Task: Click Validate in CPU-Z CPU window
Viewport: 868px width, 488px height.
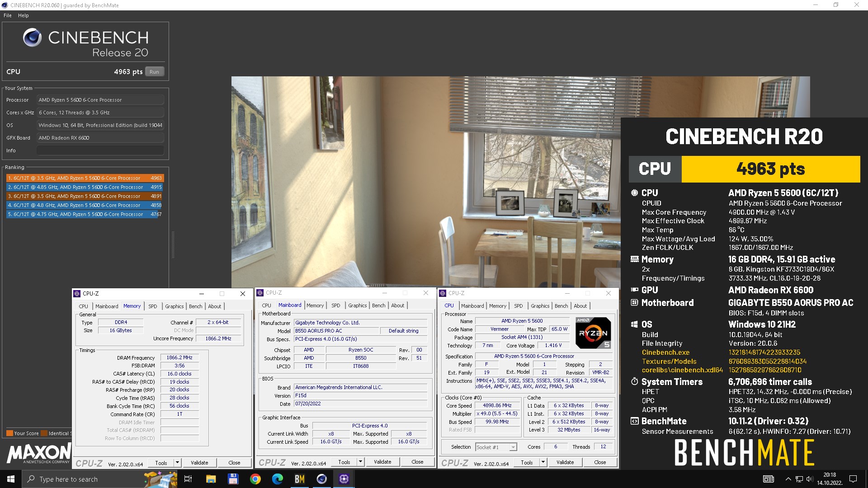Action: pyautogui.click(x=565, y=462)
